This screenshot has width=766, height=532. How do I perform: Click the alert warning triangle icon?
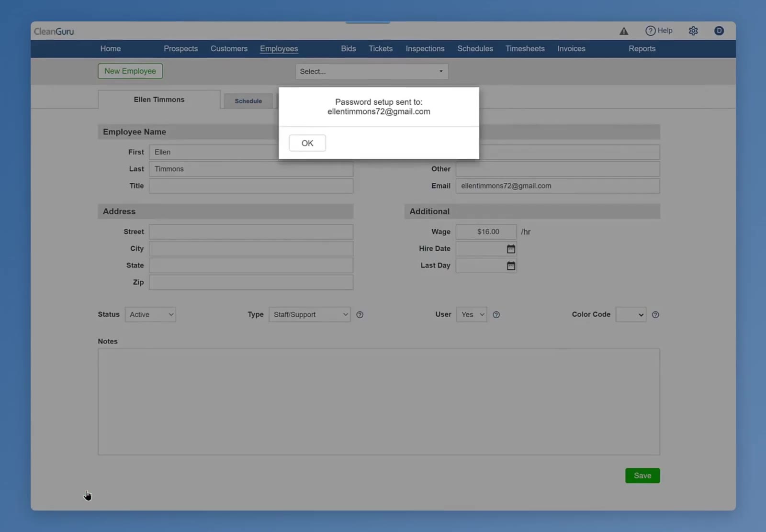(x=623, y=31)
